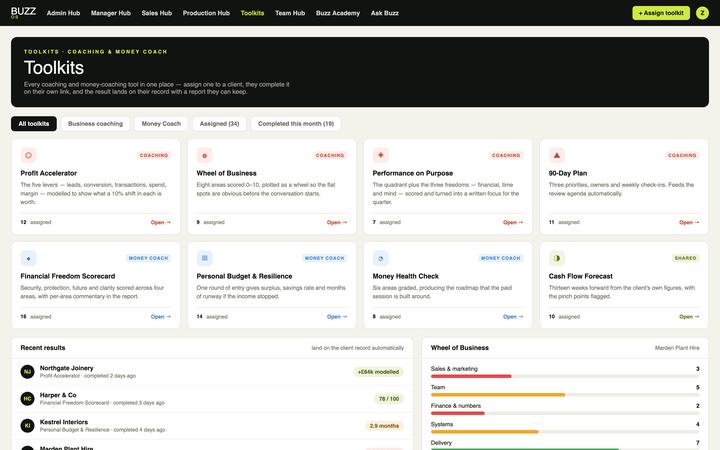Open the Money Health Check link

[x=513, y=316]
